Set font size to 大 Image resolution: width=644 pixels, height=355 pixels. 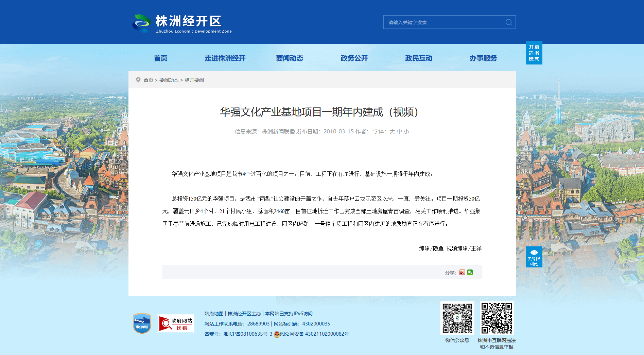(392, 132)
